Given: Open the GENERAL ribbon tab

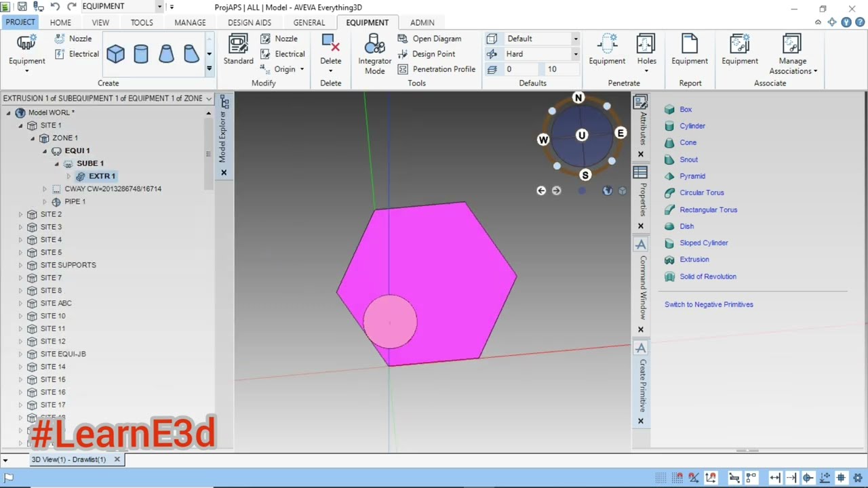Looking at the screenshot, I should pyautogui.click(x=309, y=22).
